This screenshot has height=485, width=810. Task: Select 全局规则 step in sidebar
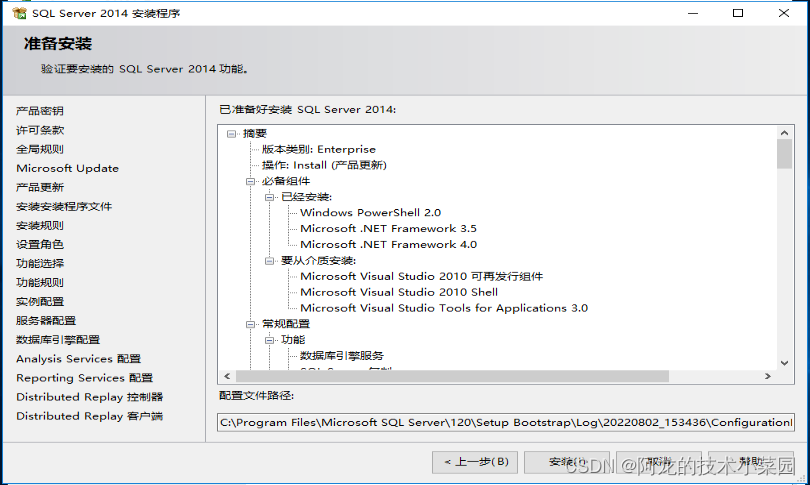click(x=40, y=149)
